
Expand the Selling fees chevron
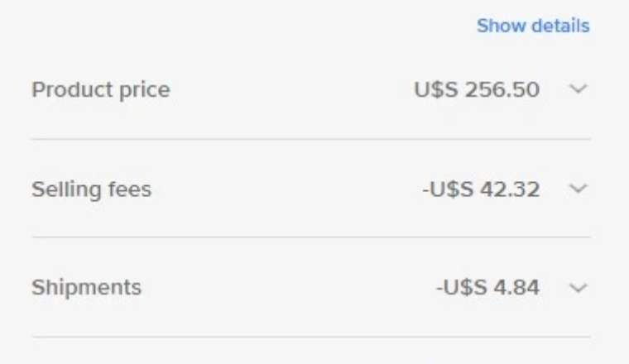point(578,188)
